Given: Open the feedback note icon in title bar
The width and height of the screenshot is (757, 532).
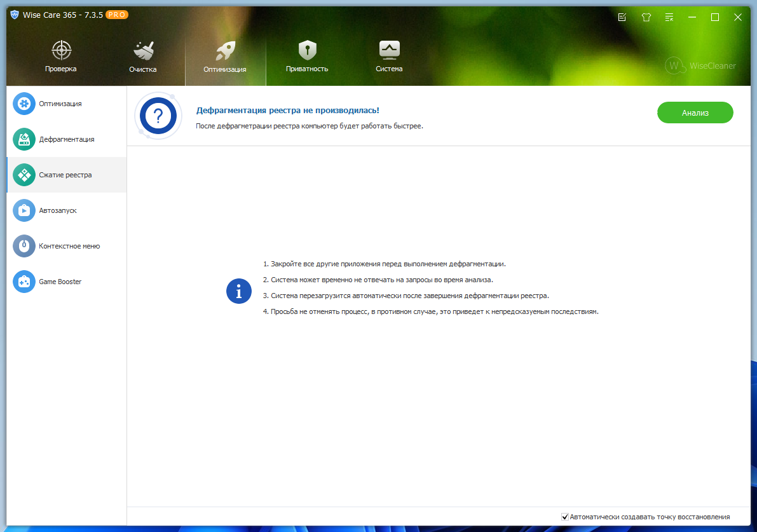Looking at the screenshot, I should [x=622, y=17].
